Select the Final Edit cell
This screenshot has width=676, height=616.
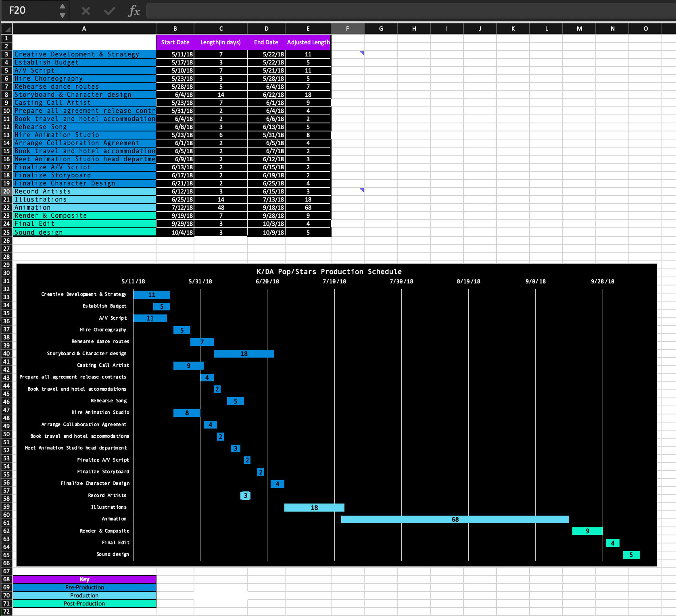coord(84,224)
